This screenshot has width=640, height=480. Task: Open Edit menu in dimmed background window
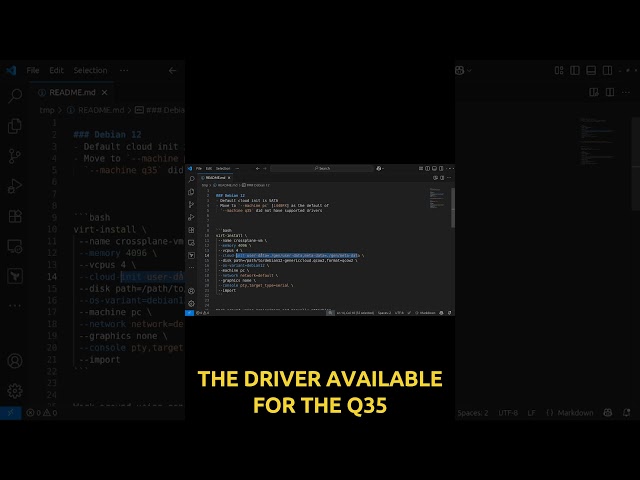[56, 70]
